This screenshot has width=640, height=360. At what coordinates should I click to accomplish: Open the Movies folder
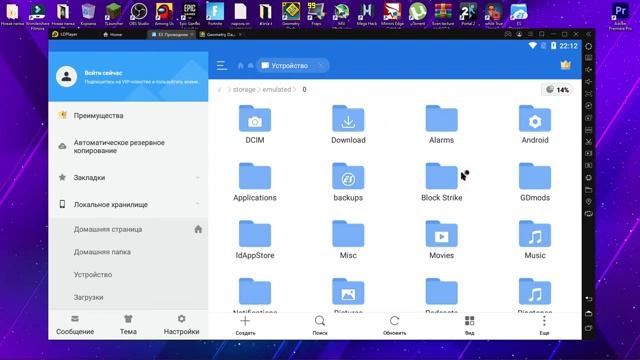pos(441,239)
